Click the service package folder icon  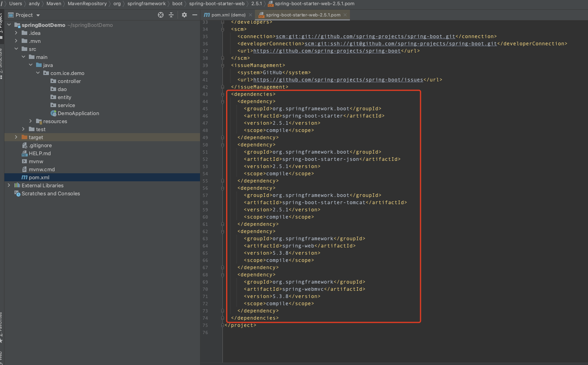point(53,105)
